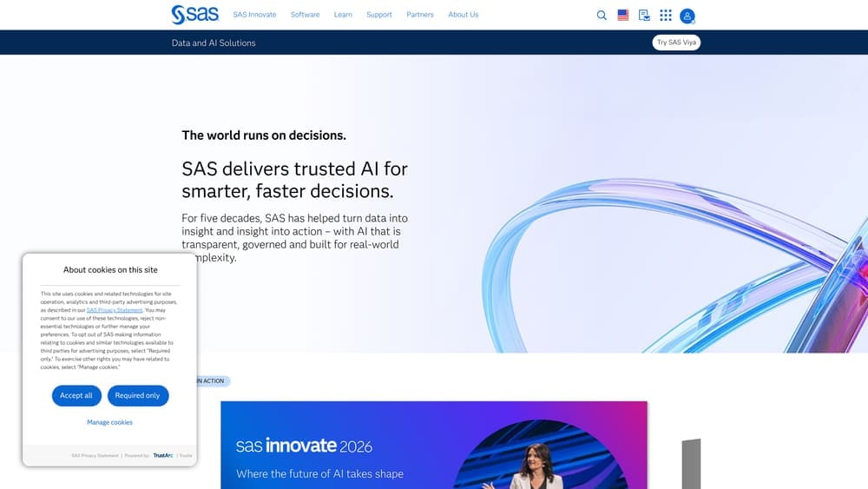Open SAS Privacy Statement link in cookie text
The height and width of the screenshot is (489, 868).
point(115,310)
